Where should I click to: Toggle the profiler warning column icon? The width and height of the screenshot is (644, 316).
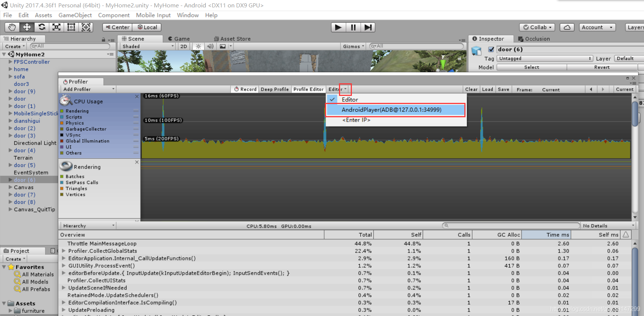click(x=626, y=235)
